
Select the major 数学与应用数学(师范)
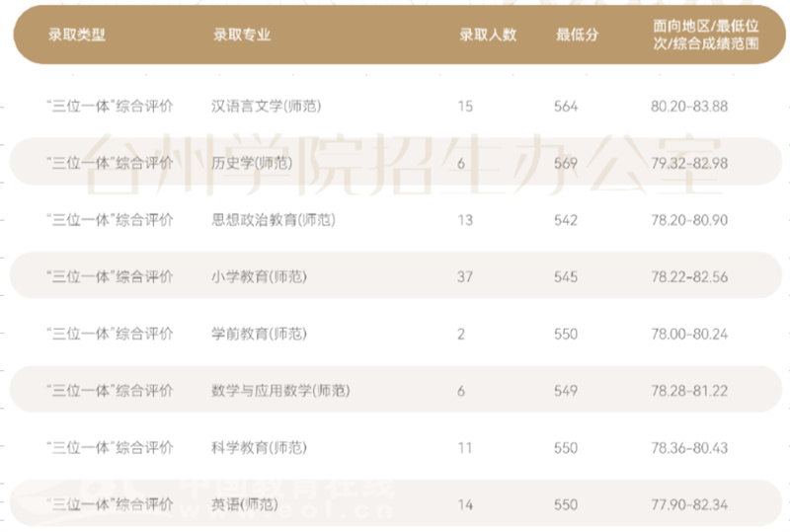(280, 391)
